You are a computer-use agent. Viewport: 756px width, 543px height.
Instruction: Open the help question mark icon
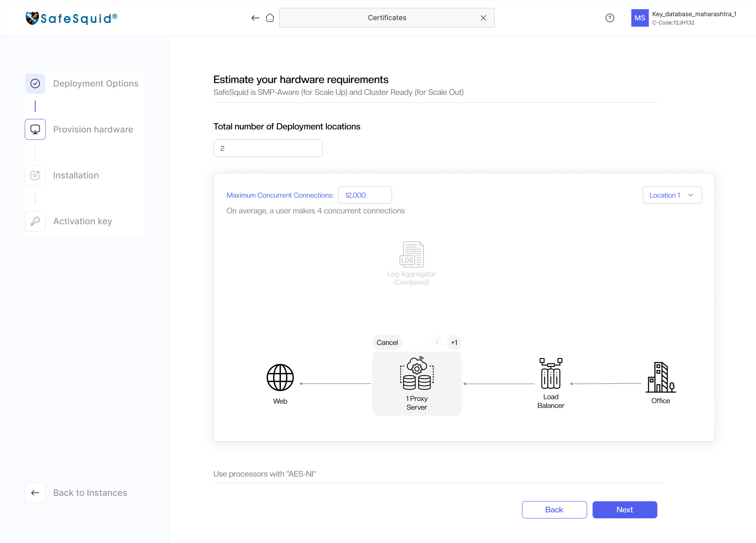pyautogui.click(x=610, y=18)
